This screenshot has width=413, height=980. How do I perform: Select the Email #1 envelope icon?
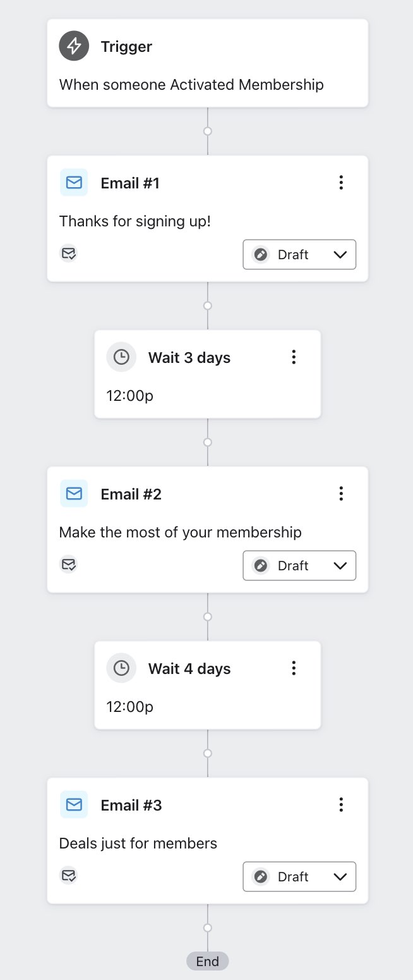(74, 182)
